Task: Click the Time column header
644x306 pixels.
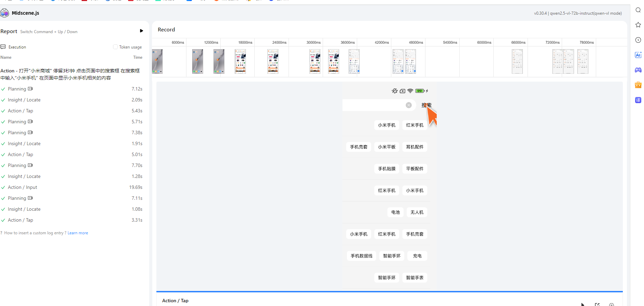Action: 138,57
